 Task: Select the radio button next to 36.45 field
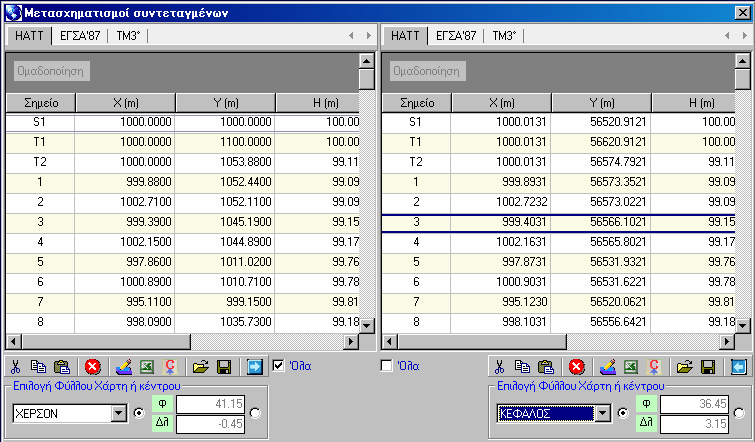pos(739,413)
